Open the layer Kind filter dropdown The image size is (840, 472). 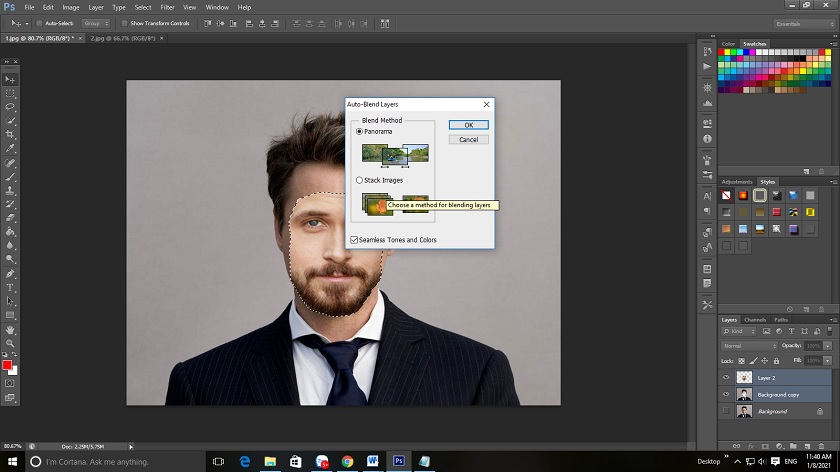739,332
